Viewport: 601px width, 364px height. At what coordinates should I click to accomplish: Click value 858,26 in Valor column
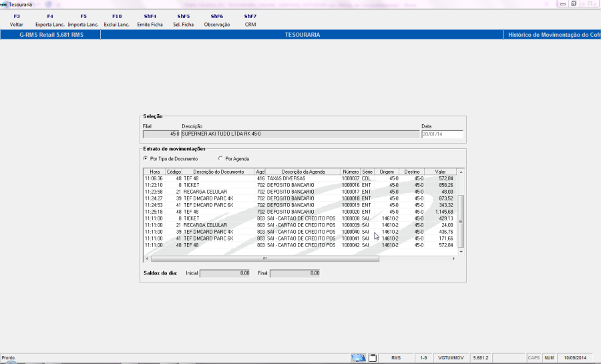click(x=446, y=185)
